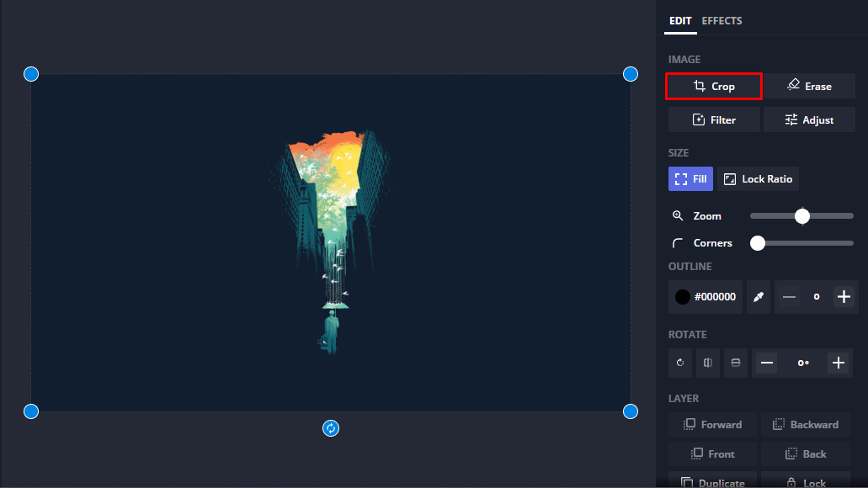Send the layer to Back
Screen dimensions: 868x488
pos(806,454)
